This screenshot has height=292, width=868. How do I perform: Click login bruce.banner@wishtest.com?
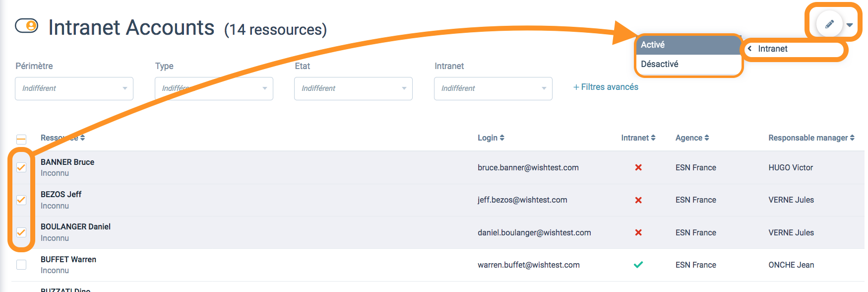tap(528, 167)
